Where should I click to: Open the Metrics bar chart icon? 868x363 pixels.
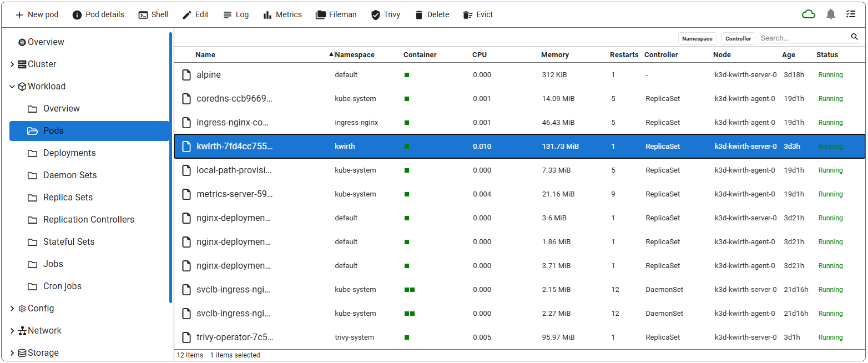click(268, 15)
